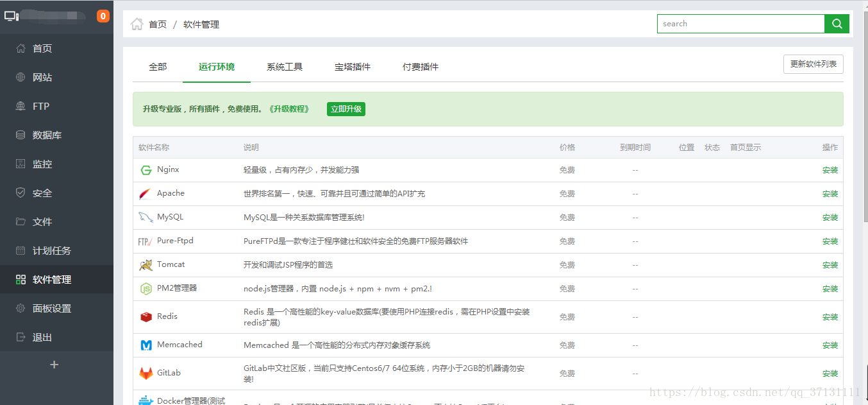868x405 pixels.
Task: Install Apache via its 安装 link
Action: tap(830, 194)
